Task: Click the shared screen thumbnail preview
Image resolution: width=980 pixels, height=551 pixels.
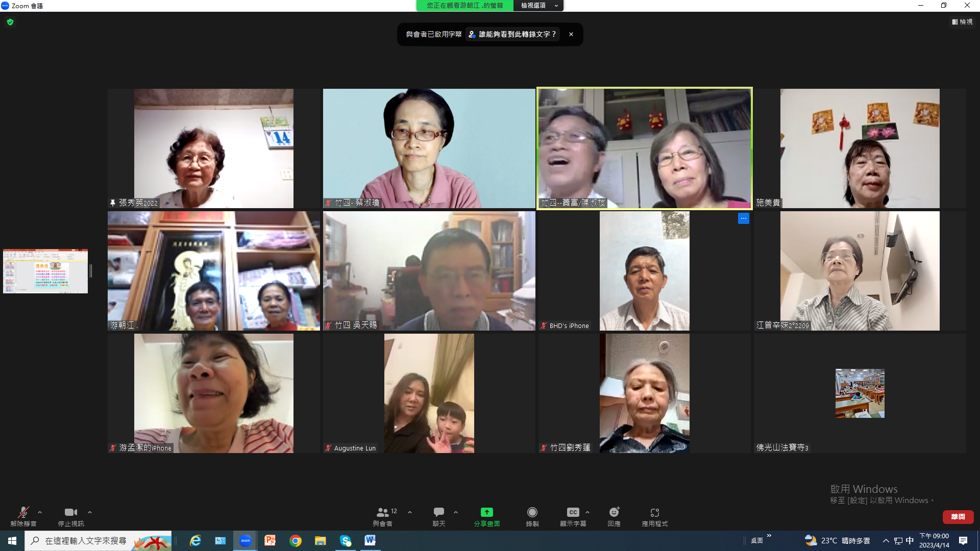Action: pos(45,271)
